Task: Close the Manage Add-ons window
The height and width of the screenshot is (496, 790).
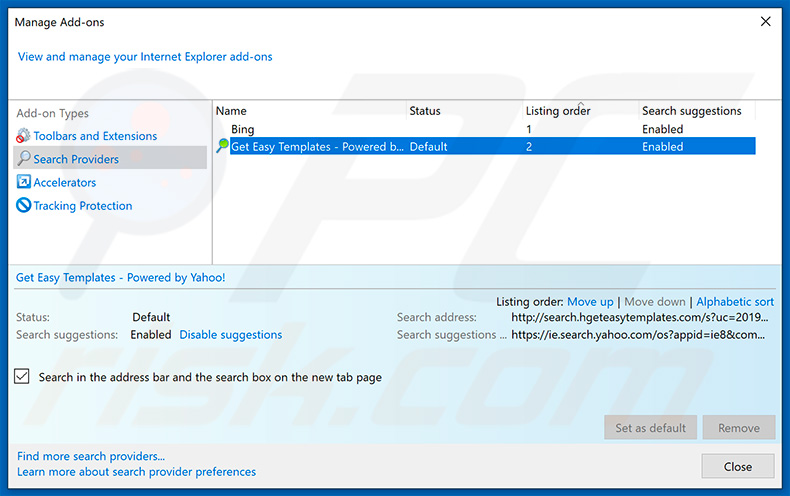Action: tap(765, 22)
